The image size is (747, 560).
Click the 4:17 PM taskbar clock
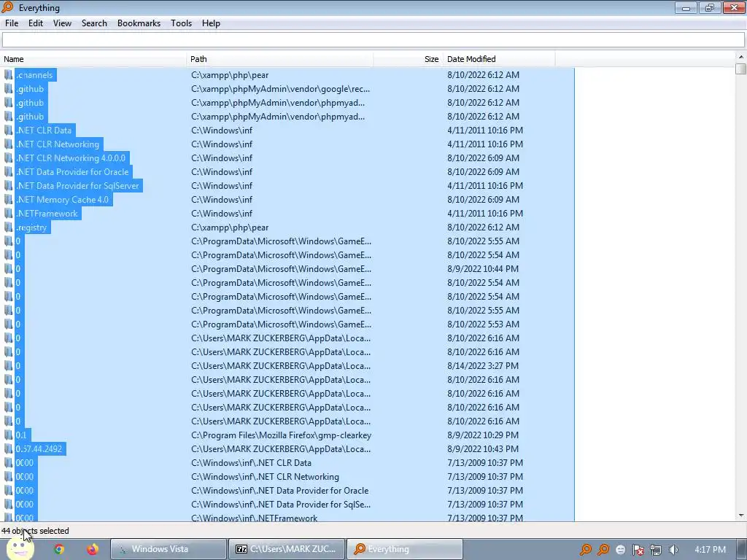(710, 550)
